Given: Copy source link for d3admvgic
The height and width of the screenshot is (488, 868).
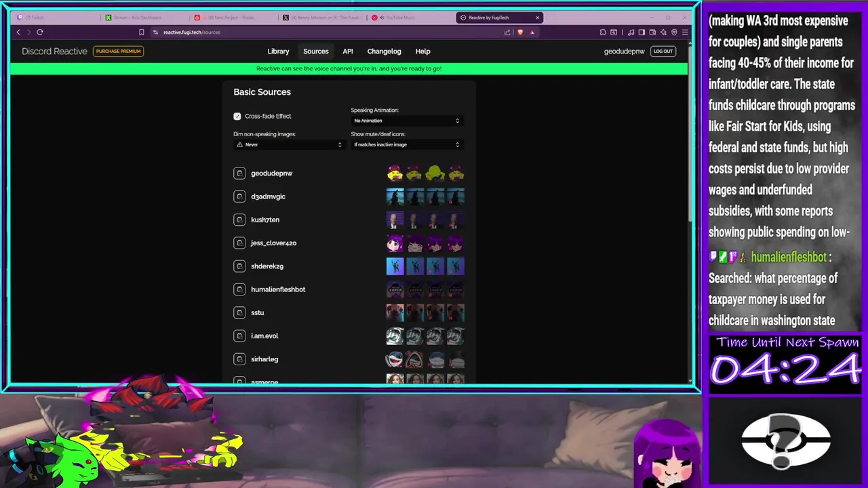Looking at the screenshot, I should point(239,197).
